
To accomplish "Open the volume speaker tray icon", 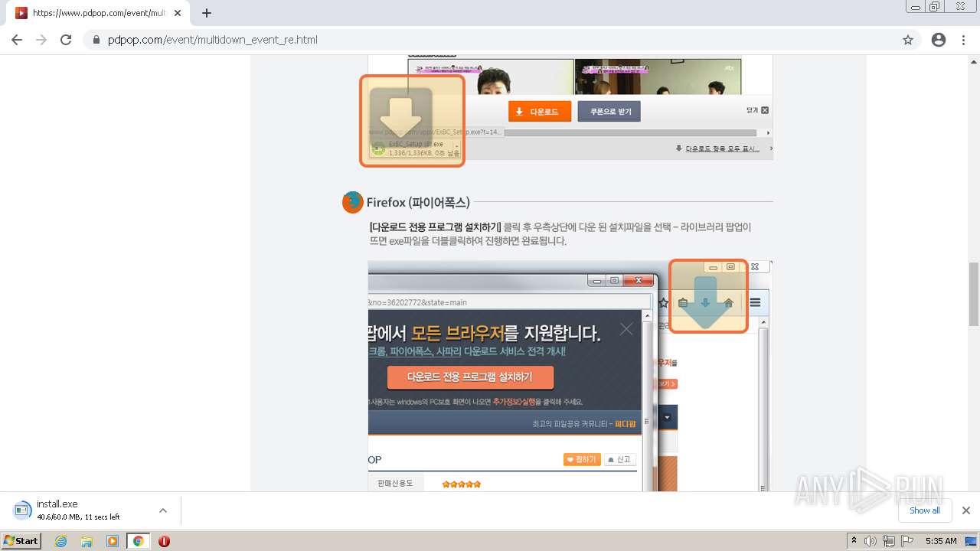I will coord(871,541).
